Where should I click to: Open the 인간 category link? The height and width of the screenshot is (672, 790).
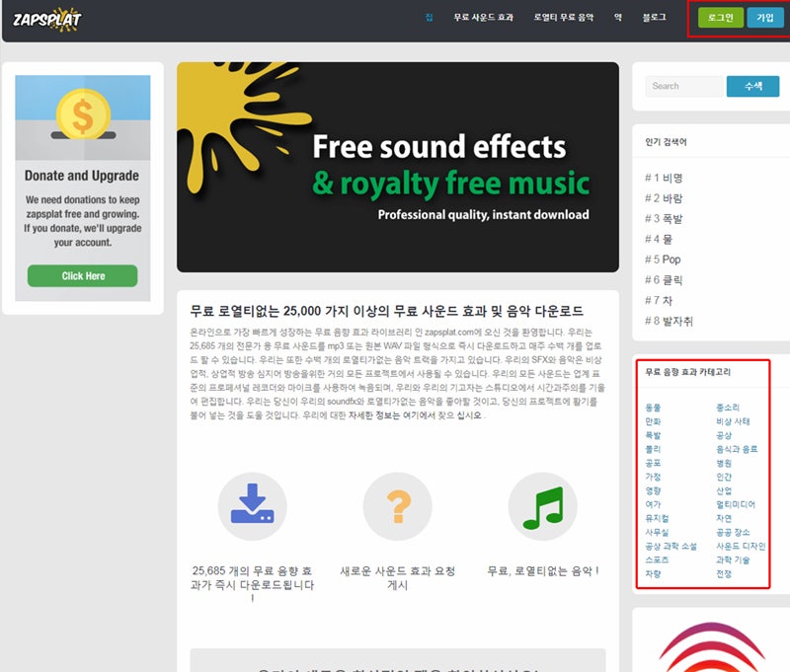point(724,477)
